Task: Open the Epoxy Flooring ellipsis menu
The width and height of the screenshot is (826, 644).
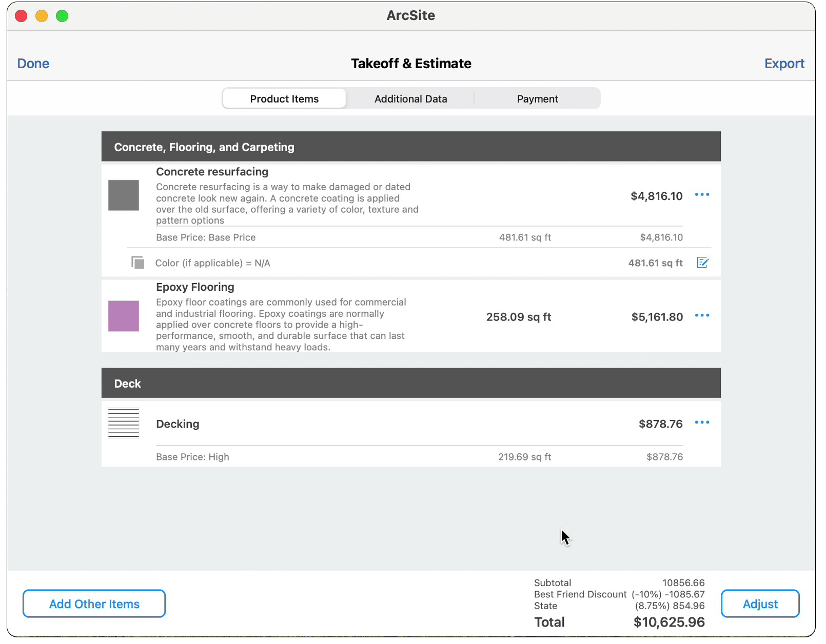Action: [702, 315]
